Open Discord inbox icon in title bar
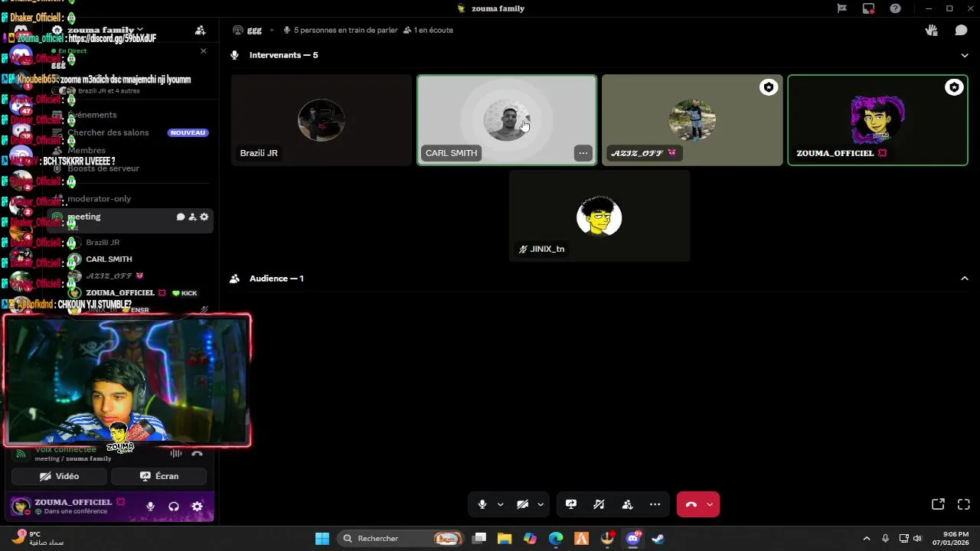This screenshot has height=551, width=980. 868,8
